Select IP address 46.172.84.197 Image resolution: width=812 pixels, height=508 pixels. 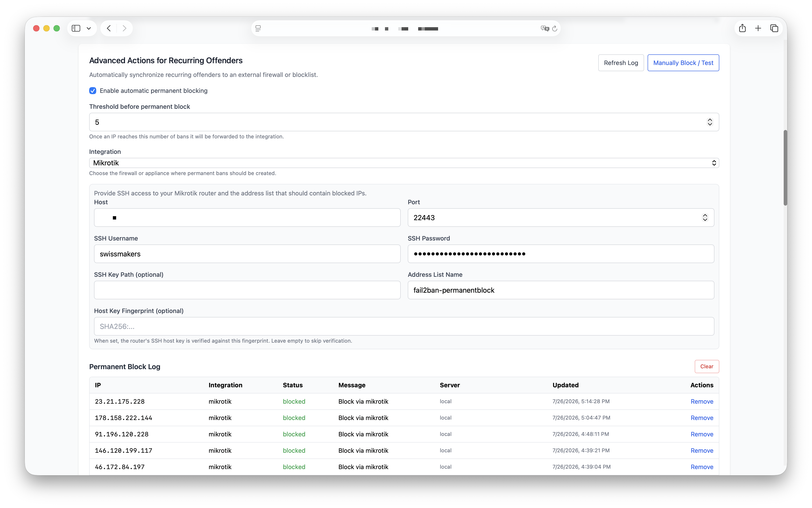click(120, 467)
